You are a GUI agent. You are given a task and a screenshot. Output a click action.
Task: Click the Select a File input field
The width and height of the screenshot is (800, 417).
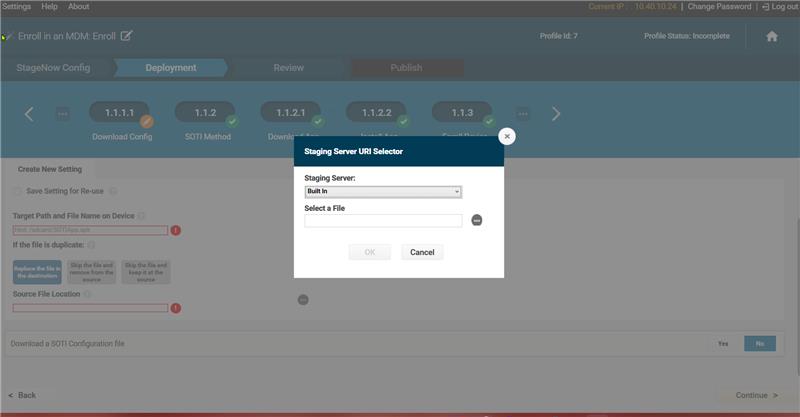383,221
